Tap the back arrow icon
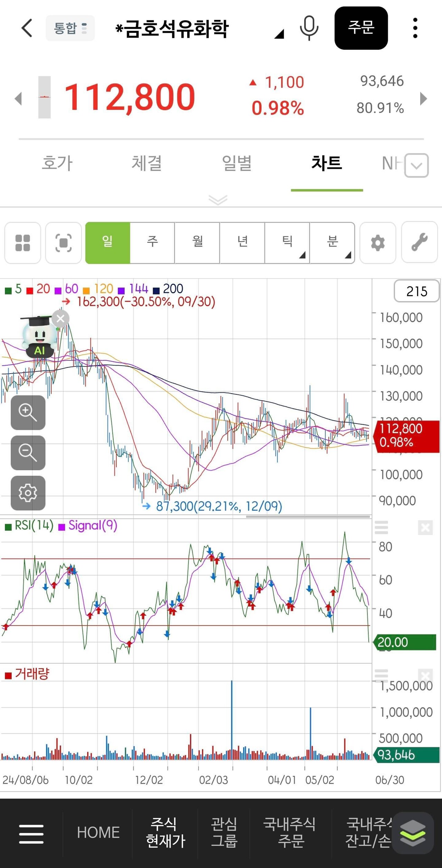 point(27,28)
